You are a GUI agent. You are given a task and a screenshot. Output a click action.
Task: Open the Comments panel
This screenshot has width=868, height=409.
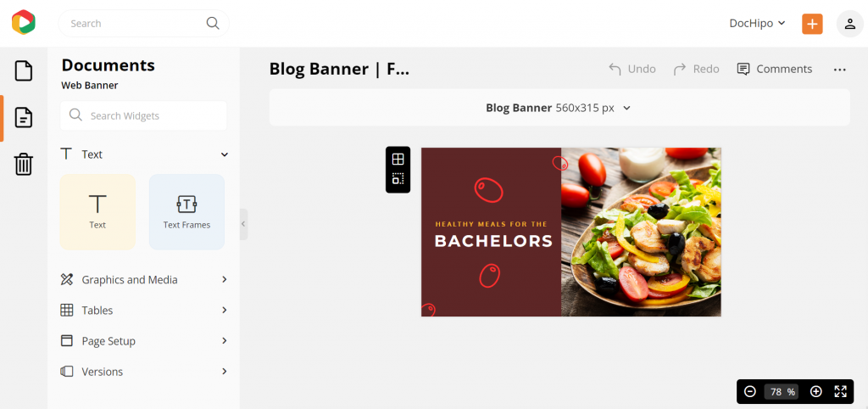(775, 70)
